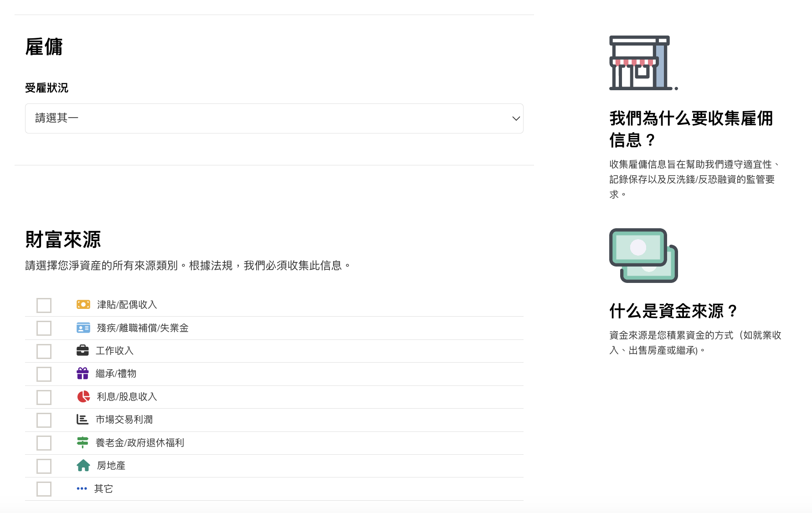Select the house icon beside 房地產
This screenshot has width=812, height=513.
point(82,465)
